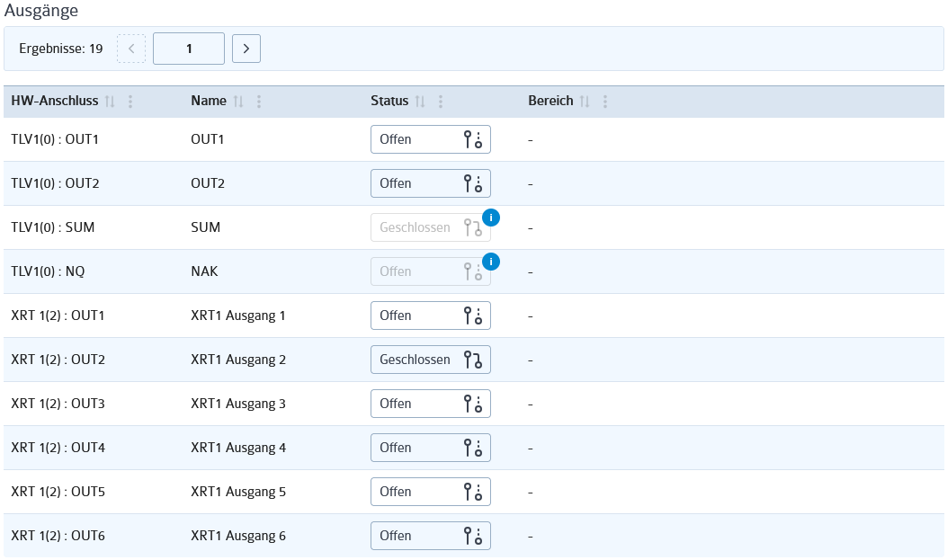Open HW-Anschluss column options menu
This screenshot has width=947, height=560.
coord(130,102)
